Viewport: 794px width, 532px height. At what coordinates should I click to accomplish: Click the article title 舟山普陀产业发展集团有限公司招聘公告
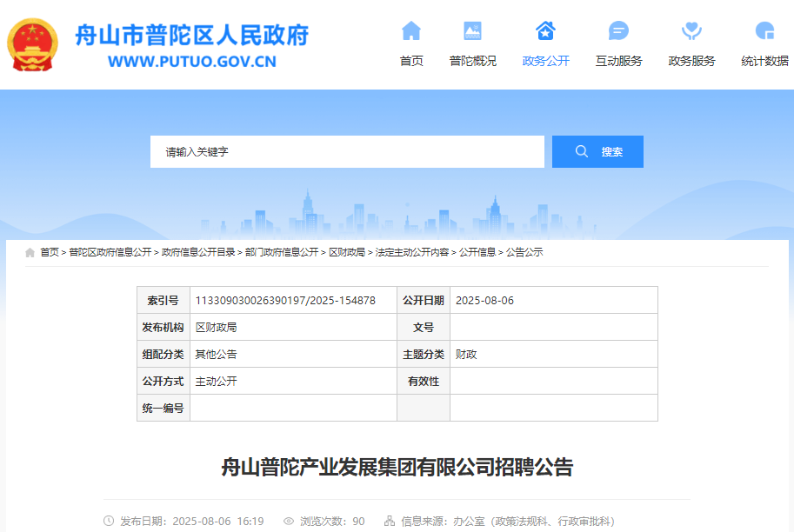tap(397, 467)
